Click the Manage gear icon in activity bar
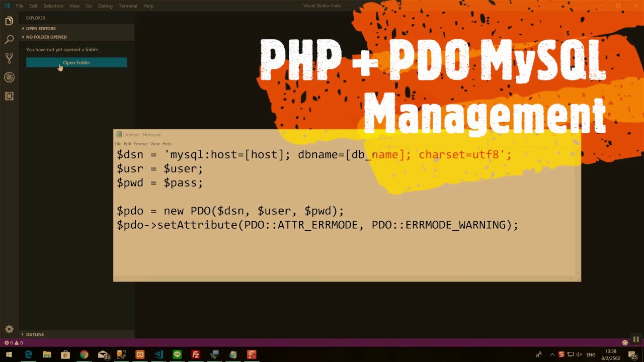The width and height of the screenshot is (644, 362). [x=9, y=329]
